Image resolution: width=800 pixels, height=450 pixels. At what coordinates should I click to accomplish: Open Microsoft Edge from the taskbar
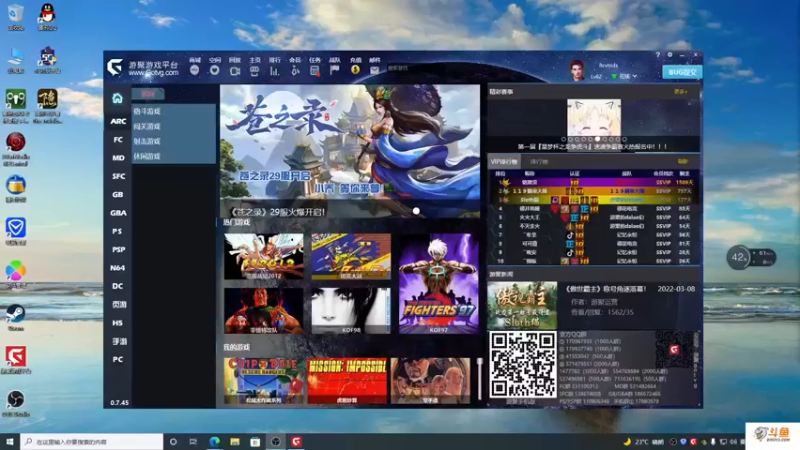pos(214,441)
